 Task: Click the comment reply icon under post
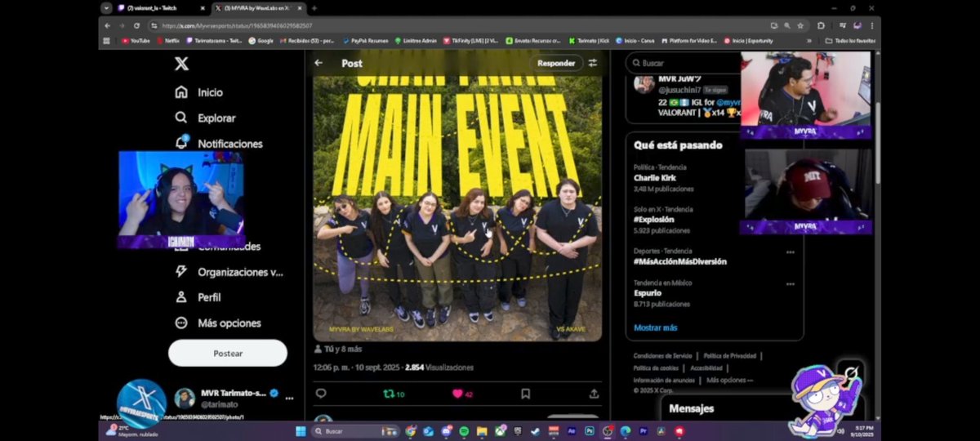click(x=321, y=394)
